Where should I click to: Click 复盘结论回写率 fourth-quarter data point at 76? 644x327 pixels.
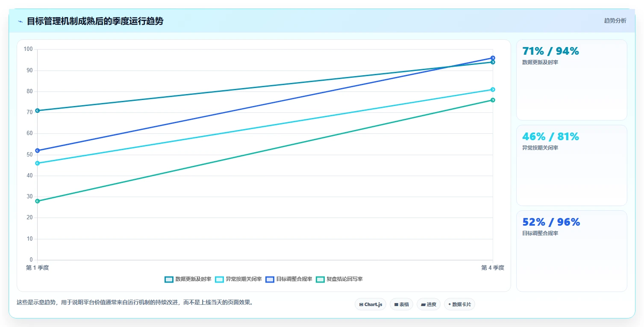[493, 100]
